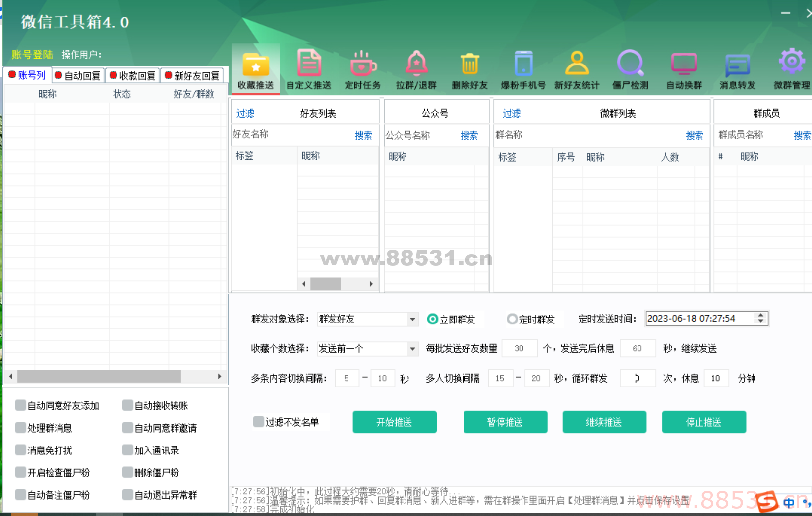Viewport: 812px width, 516px height.
Task: Click 搜索 next to 群成员名称
Action: click(x=802, y=135)
